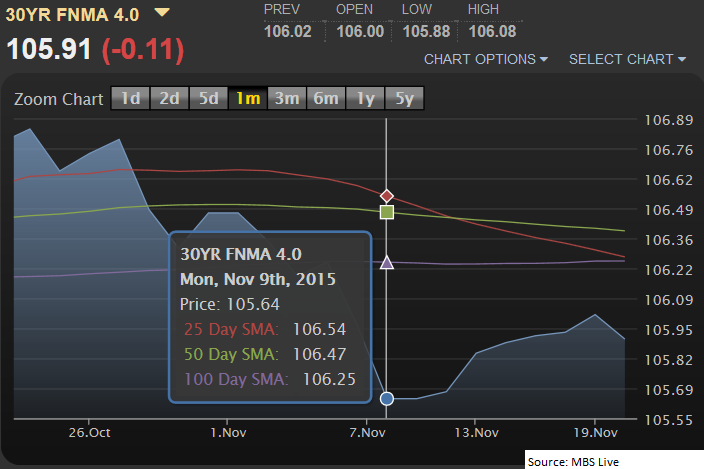Click the Zoom Chart label
The image size is (704, 469).
coord(58,99)
